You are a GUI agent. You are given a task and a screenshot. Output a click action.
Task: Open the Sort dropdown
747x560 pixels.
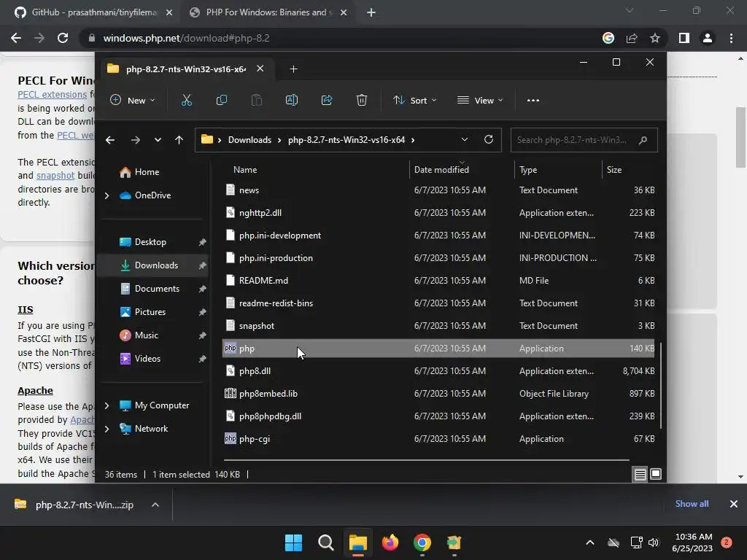pos(414,101)
